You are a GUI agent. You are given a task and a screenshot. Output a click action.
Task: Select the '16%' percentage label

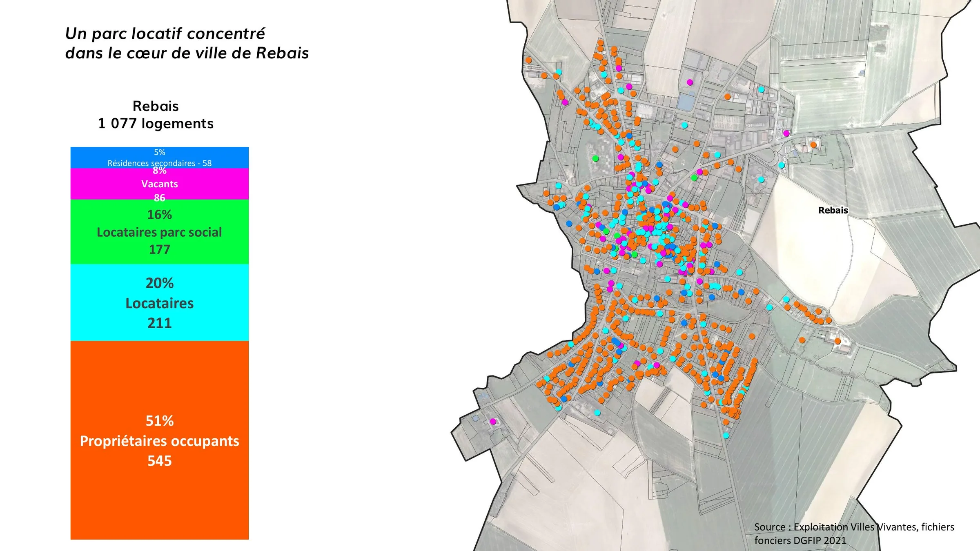click(160, 215)
